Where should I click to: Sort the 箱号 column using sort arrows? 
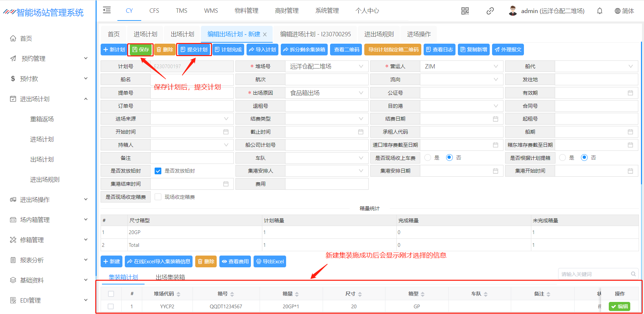tap(232, 294)
